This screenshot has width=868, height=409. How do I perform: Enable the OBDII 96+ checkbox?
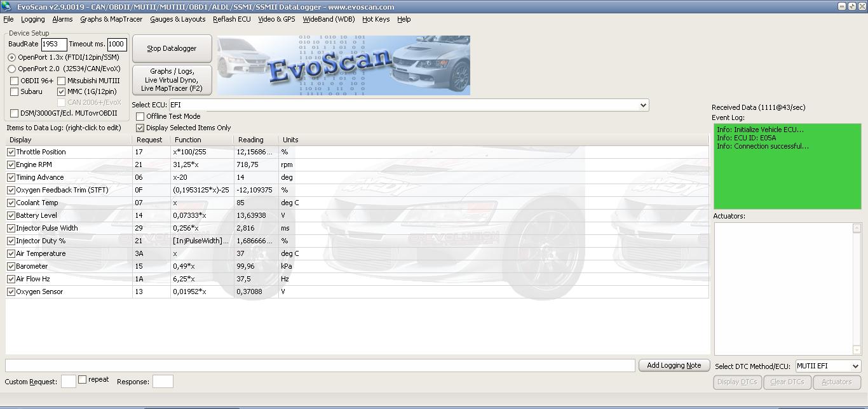(x=15, y=81)
